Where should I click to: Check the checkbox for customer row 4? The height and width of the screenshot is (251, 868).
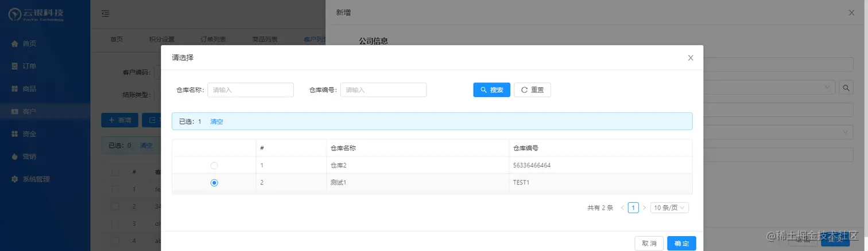pos(115,241)
